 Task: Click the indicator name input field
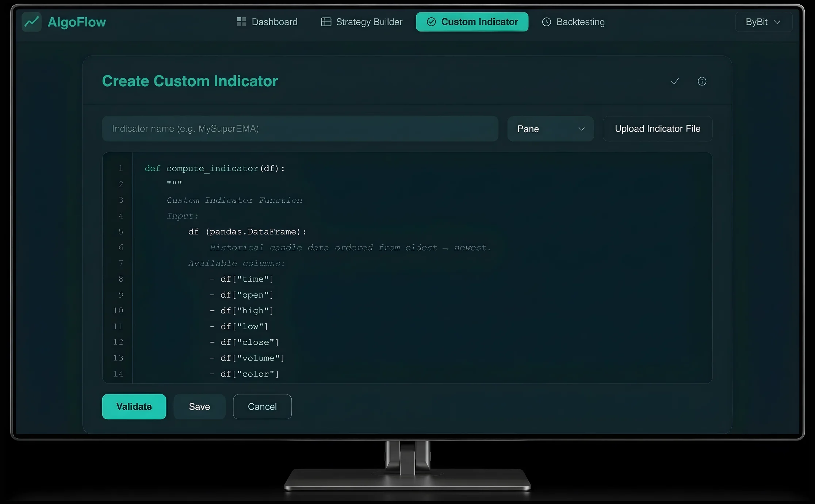[x=300, y=129]
